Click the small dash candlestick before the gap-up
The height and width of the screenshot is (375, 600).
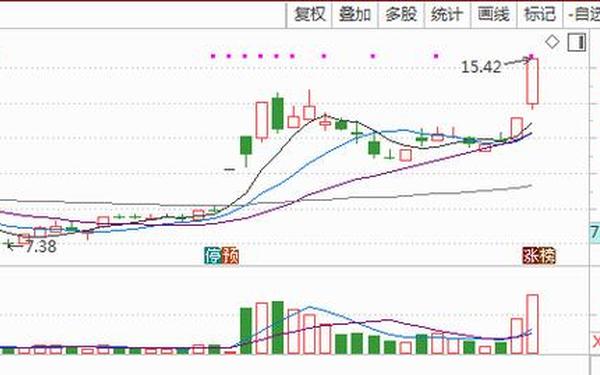[229, 169]
